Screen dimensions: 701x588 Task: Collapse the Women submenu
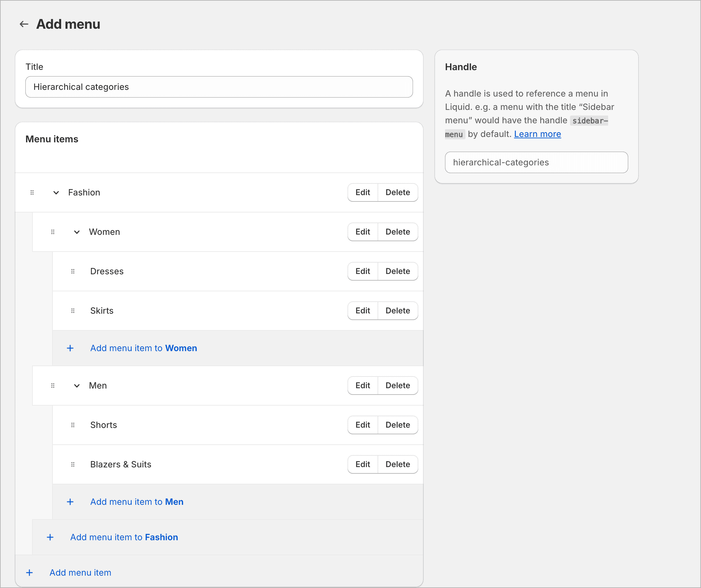pyautogui.click(x=77, y=232)
